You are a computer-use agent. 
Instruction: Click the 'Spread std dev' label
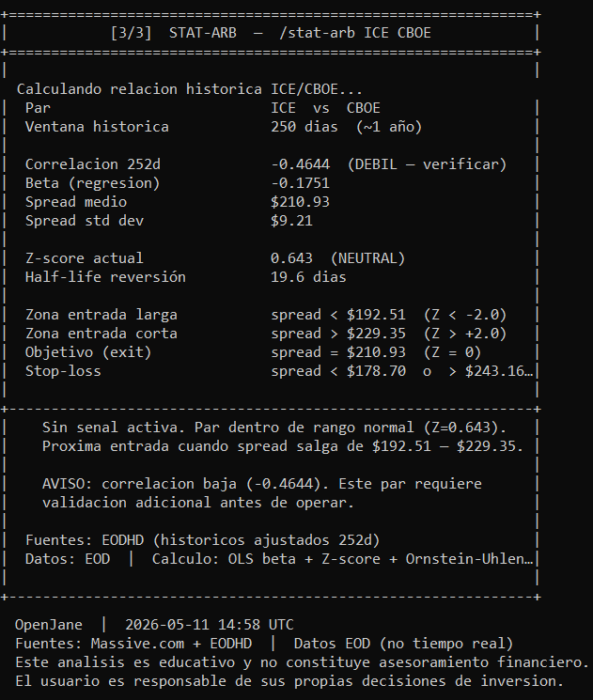(85, 221)
